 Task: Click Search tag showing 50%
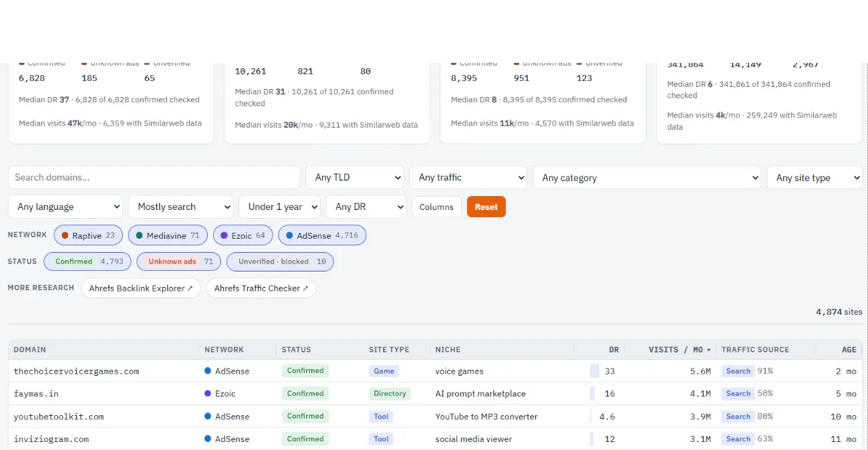tap(738, 394)
